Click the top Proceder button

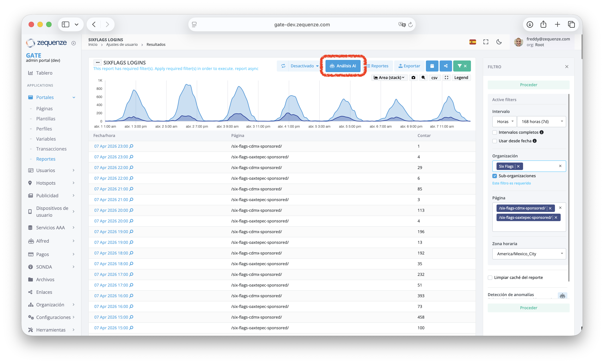pyautogui.click(x=528, y=85)
